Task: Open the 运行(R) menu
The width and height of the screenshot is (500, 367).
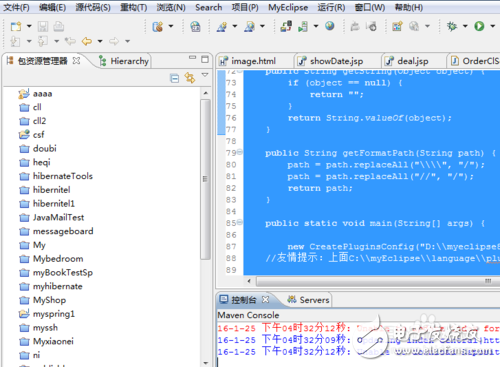Action: point(331,7)
